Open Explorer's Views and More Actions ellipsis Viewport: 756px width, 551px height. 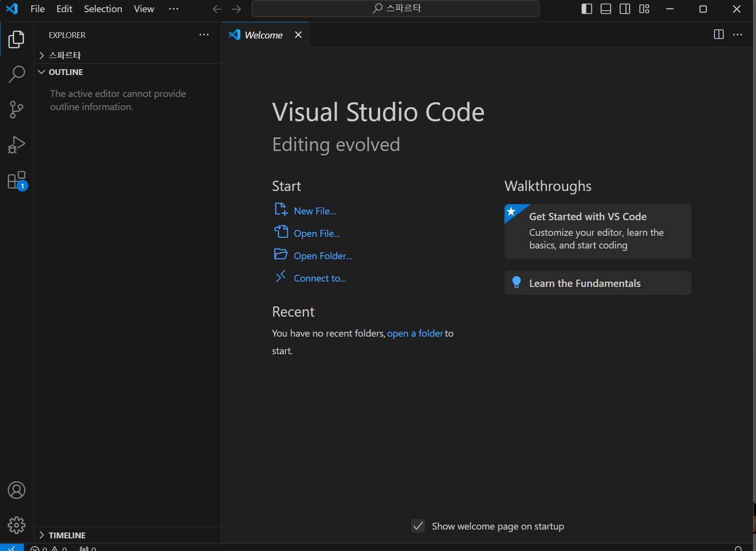click(x=204, y=35)
